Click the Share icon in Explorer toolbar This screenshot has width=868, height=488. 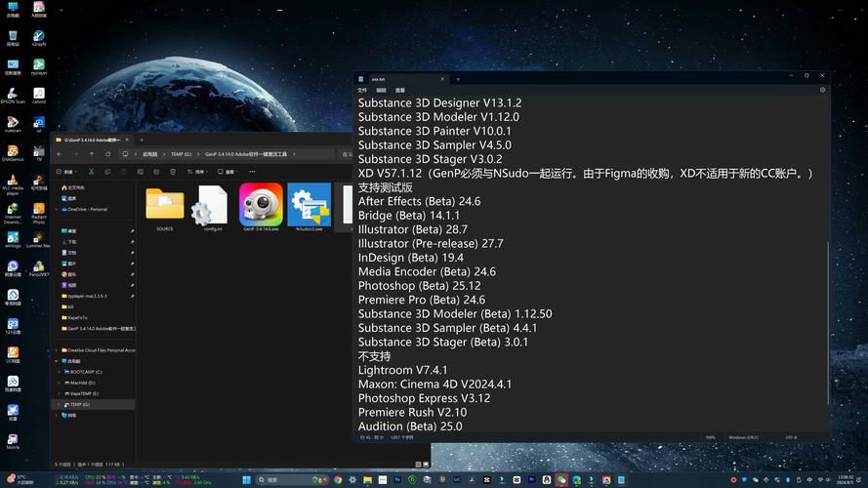click(156, 172)
